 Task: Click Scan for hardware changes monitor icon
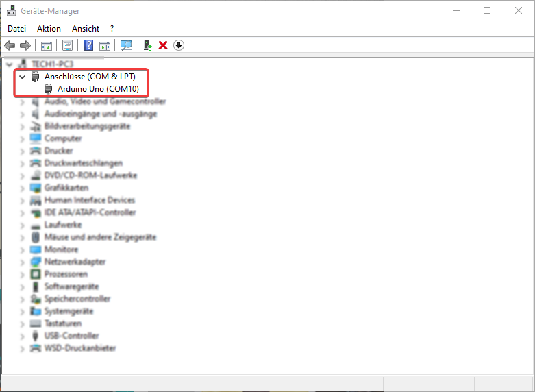[x=125, y=45]
